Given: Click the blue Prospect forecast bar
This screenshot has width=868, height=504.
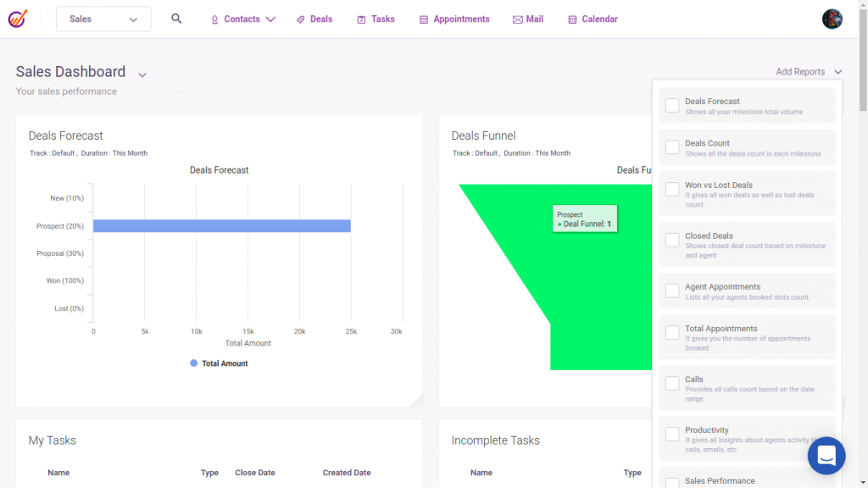Looking at the screenshot, I should [221, 226].
